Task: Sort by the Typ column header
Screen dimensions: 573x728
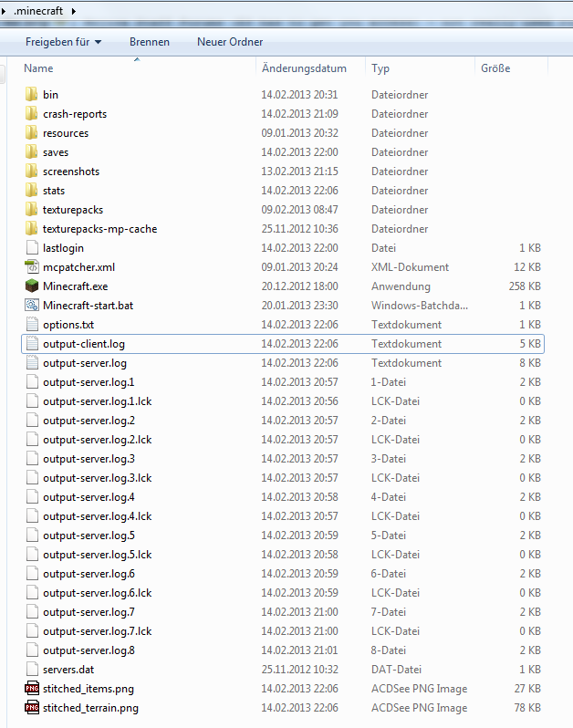Action: click(x=380, y=68)
